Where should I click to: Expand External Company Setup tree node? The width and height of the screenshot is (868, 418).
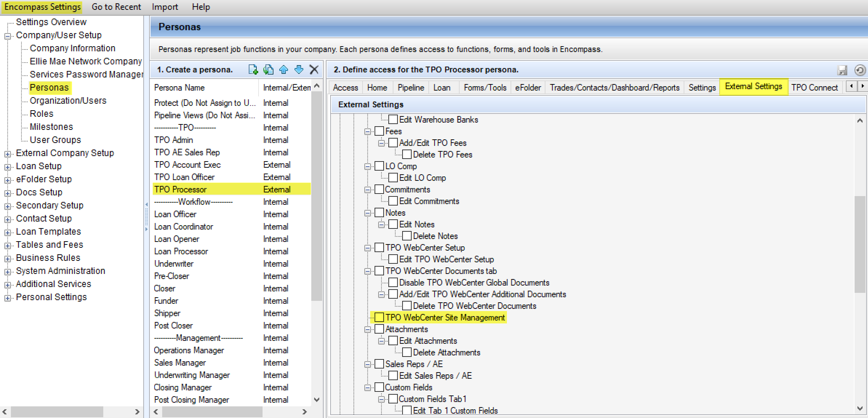7,154
